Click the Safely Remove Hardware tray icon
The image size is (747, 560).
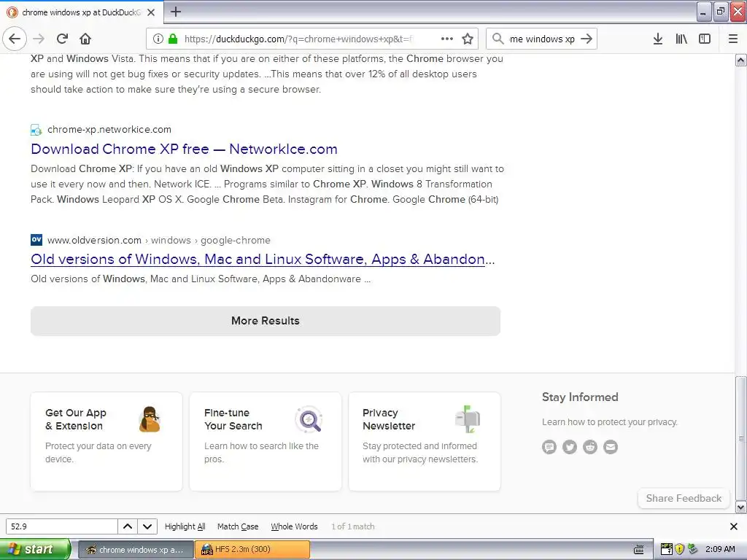(693, 549)
